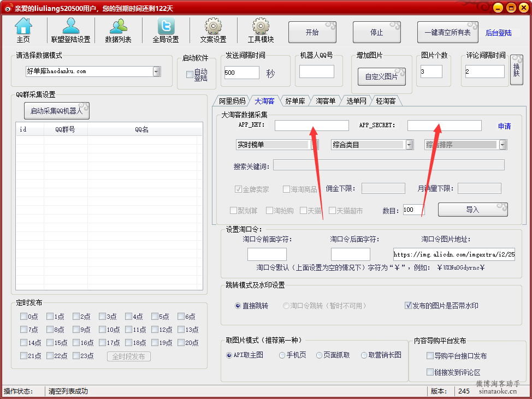Select 手机页 image mode radio button

(x=282, y=355)
